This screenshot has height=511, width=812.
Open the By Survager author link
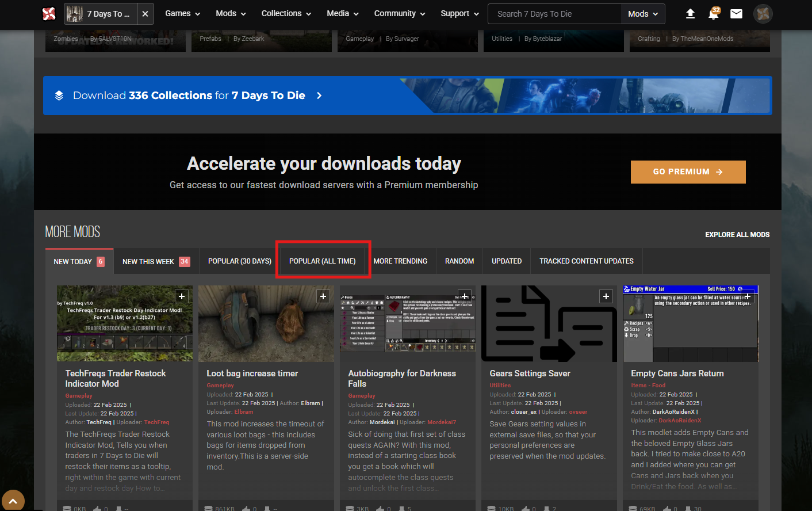[403, 39]
